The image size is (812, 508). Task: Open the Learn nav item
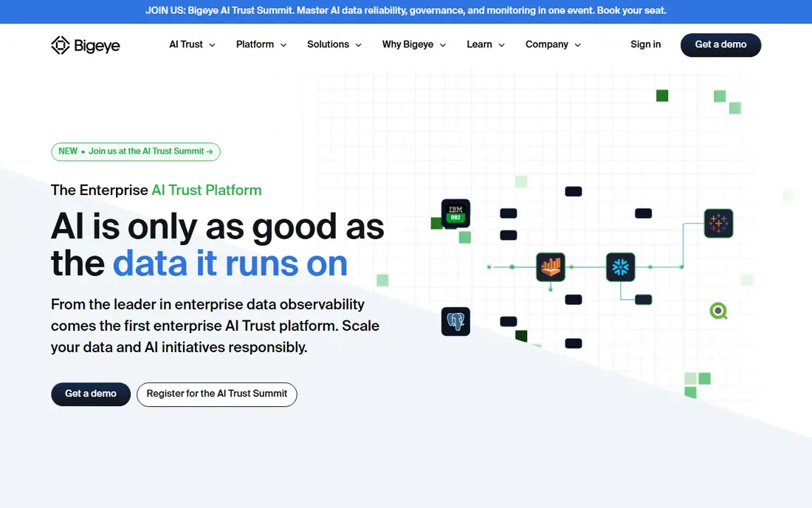pos(479,44)
